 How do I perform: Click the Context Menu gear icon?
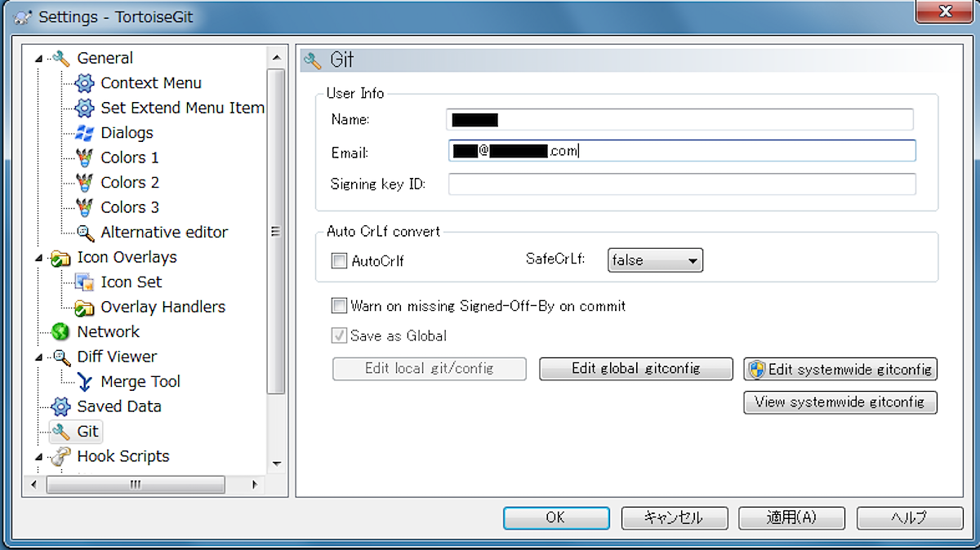tap(84, 83)
